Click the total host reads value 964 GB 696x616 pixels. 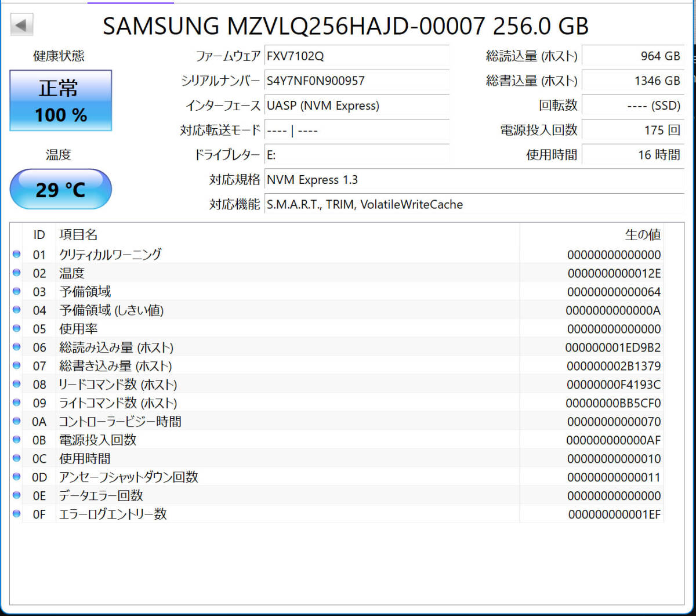pyautogui.click(x=633, y=56)
